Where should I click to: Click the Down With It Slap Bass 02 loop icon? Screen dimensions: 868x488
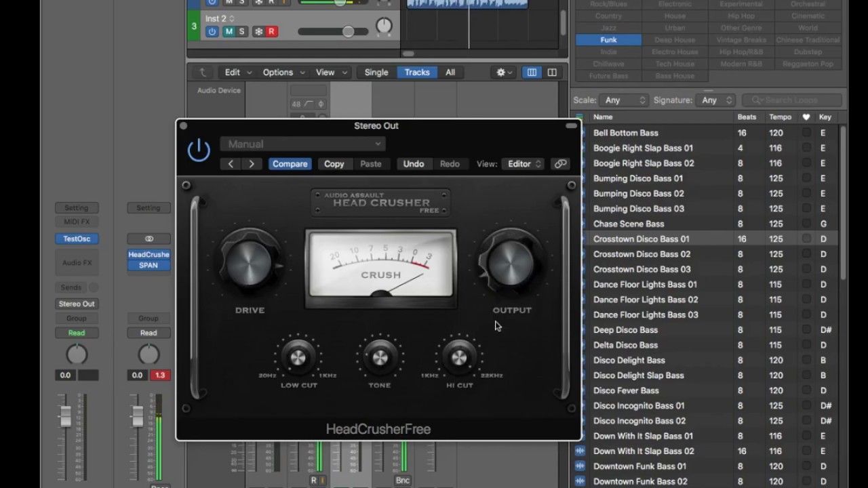[580, 451]
